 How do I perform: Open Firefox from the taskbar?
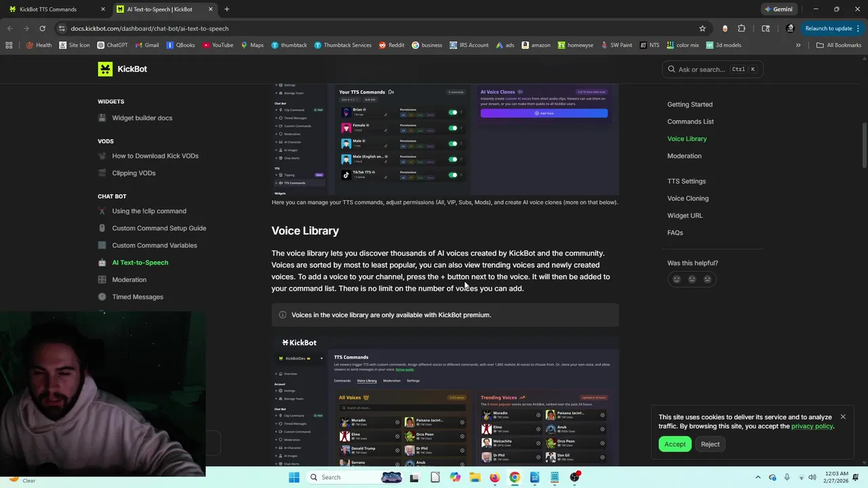494,477
